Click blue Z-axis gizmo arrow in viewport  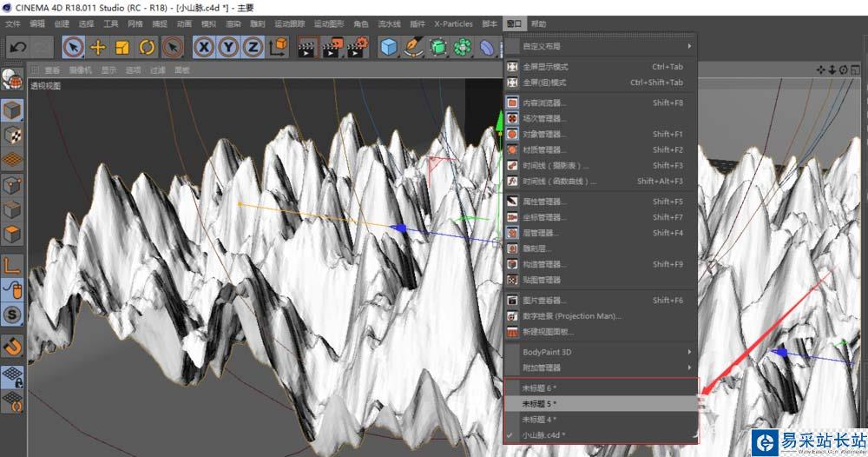click(398, 228)
